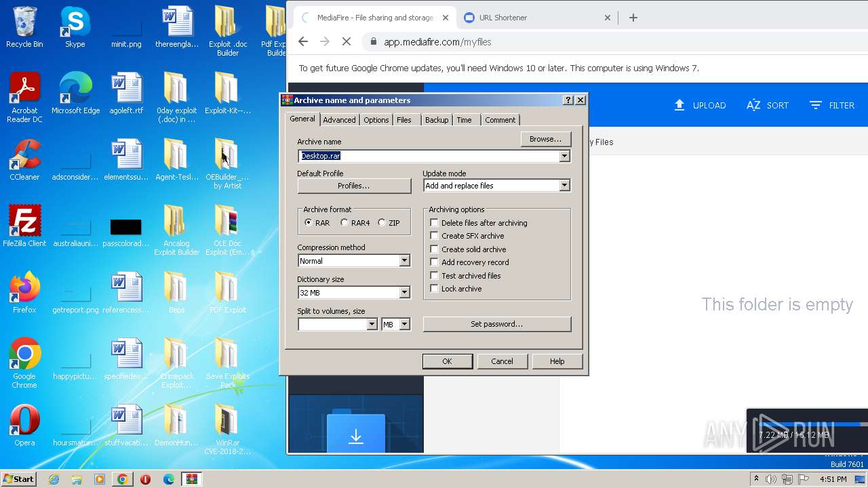Switch to the Advanced tab
This screenshot has width=868, height=488.
pyautogui.click(x=339, y=120)
